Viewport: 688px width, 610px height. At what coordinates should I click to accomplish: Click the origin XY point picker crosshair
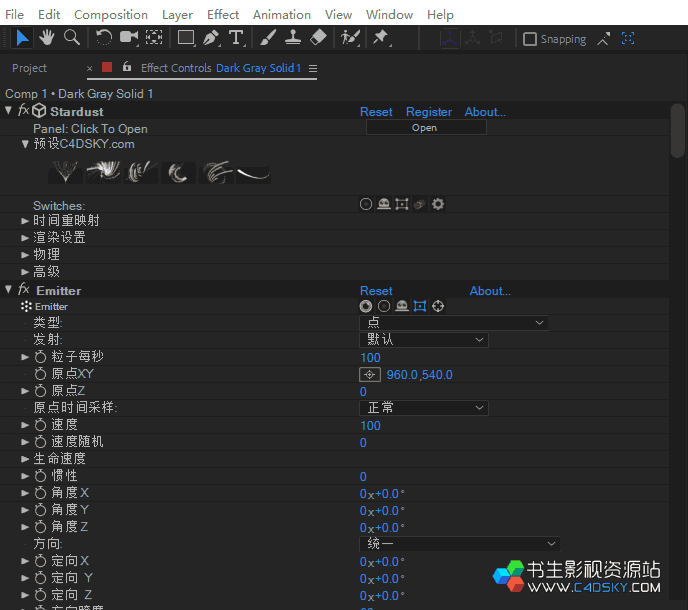[369, 375]
